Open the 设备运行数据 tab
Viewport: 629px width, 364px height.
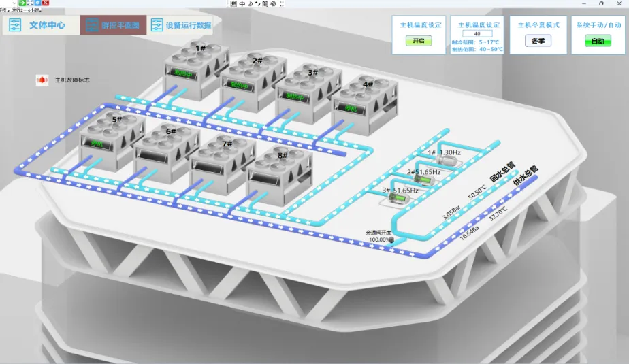click(x=181, y=25)
